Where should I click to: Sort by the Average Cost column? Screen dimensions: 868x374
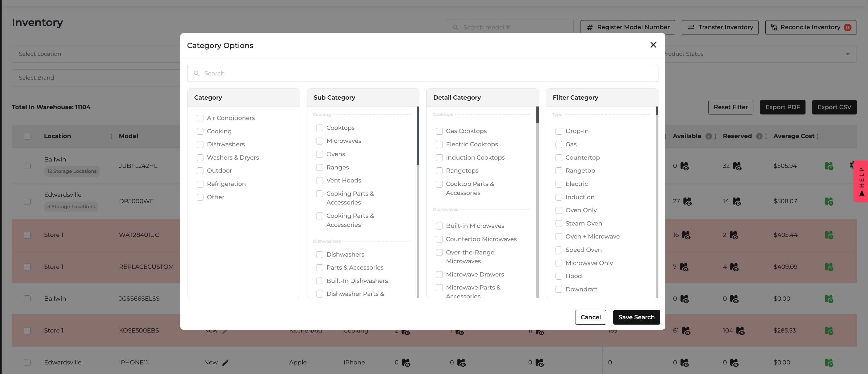[817, 136]
